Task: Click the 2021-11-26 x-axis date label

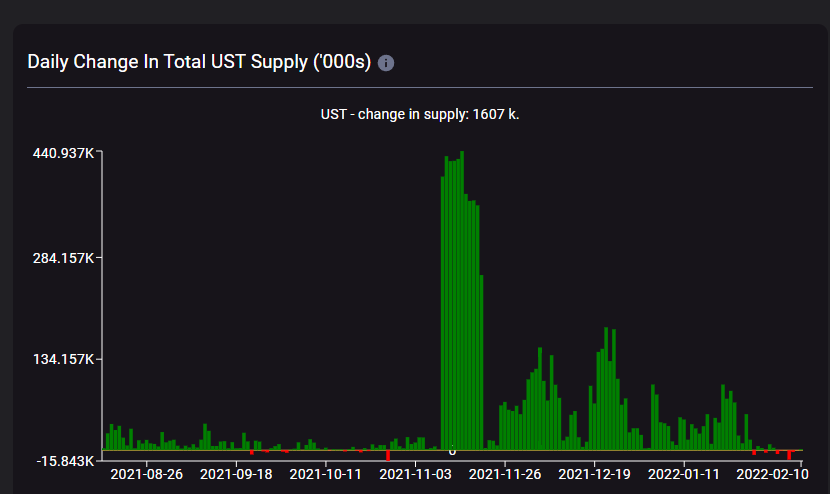Action: [x=505, y=474]
